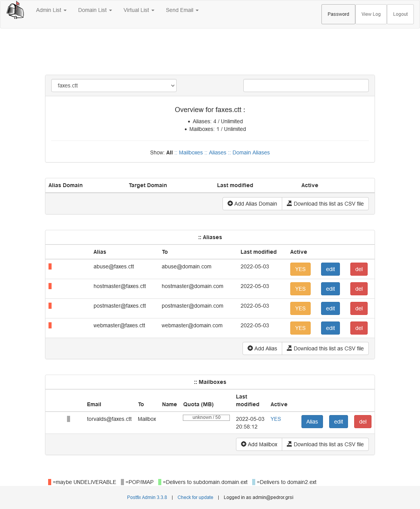
Task: Open the faxes.ctt domain dropdown
Action: pos(114,85)
